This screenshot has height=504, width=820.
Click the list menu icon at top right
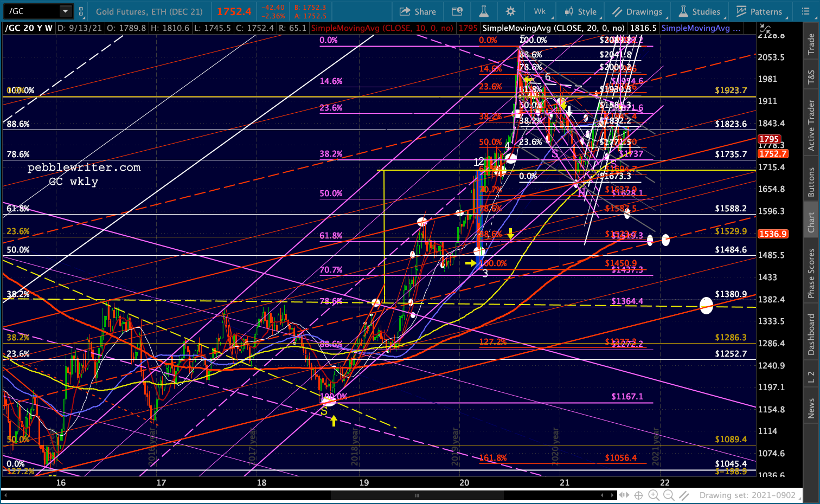[805, 11]
